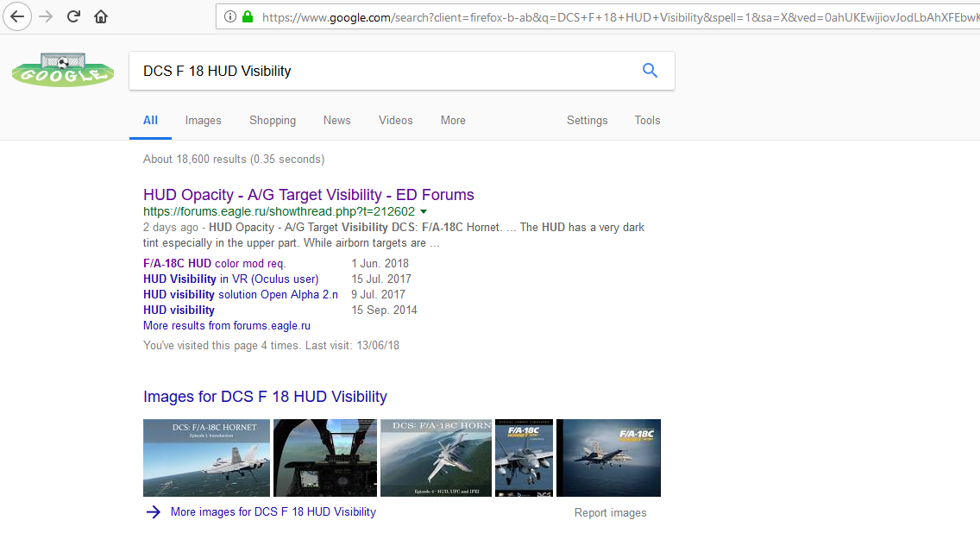Click the date 9 Jul. 2017

[378, 295]
